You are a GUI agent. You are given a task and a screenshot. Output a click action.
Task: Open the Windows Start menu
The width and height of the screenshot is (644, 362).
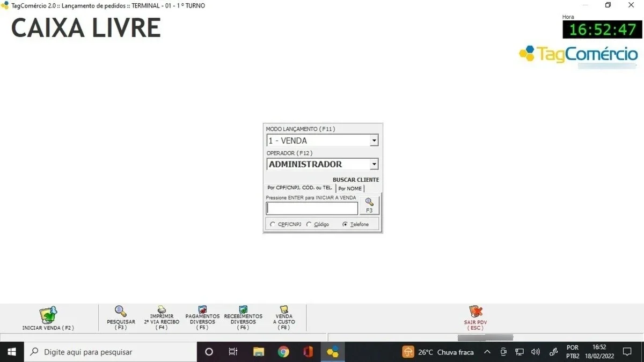[11, 352]
